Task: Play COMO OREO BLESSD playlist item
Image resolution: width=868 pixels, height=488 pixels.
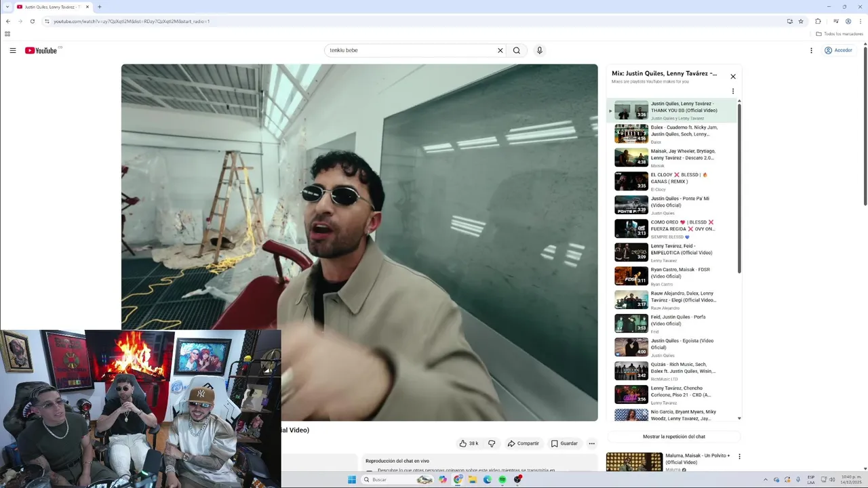Action: (x=671, y=229)
